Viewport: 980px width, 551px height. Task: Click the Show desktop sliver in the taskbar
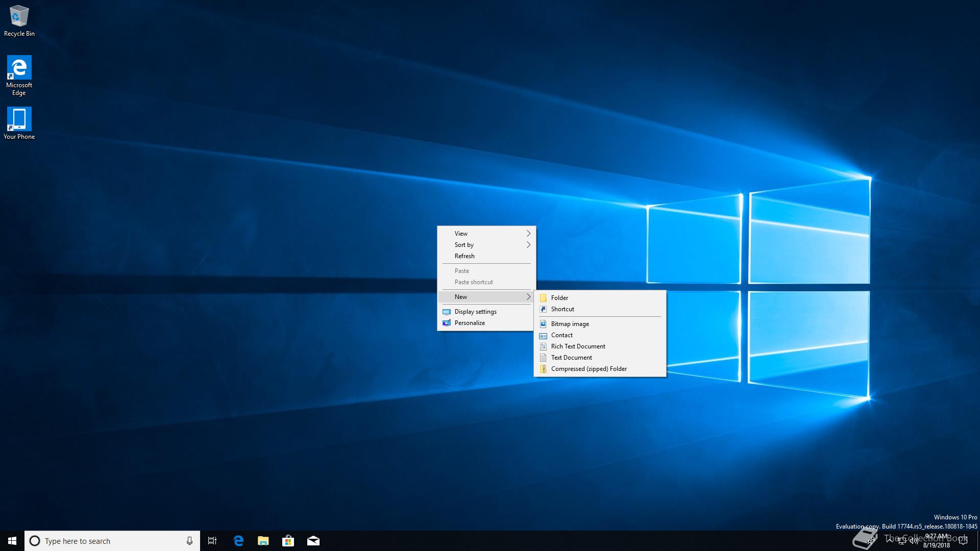978,541
